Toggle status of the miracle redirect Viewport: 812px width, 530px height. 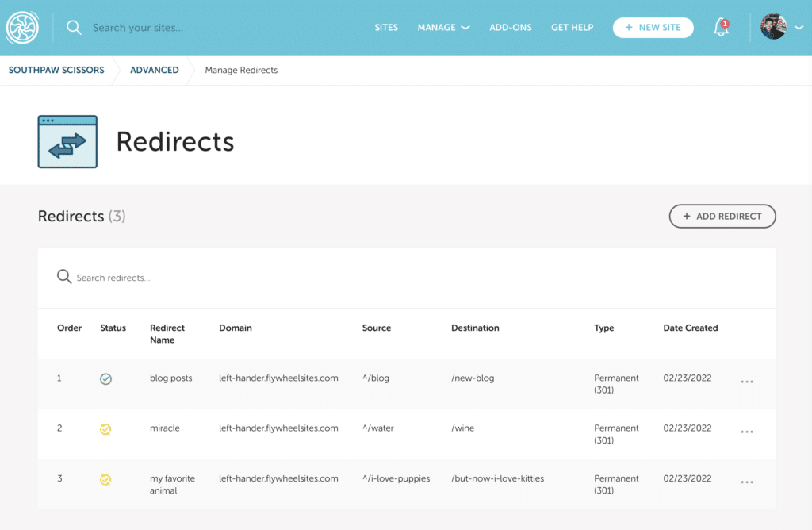(x=105, y=428)
